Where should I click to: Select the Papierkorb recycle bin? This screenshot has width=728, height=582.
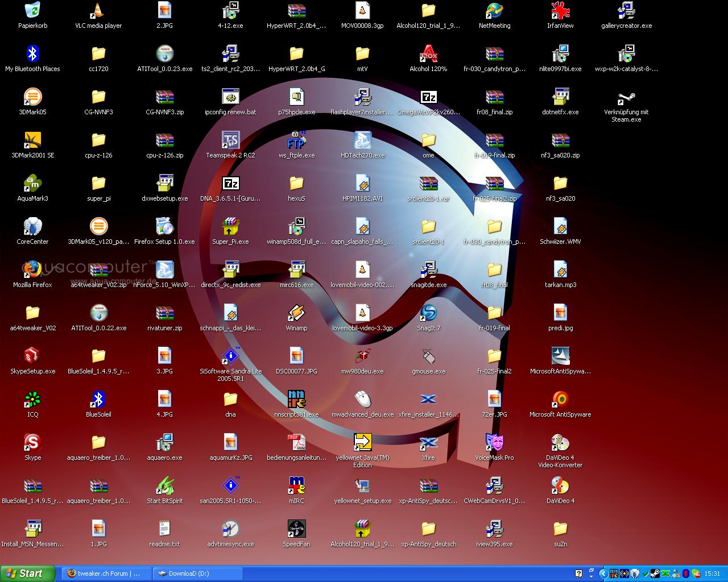[x=32, y=11]
